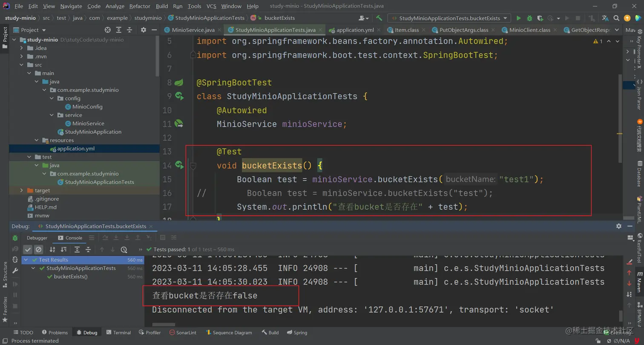Viewport: 644px width, 345px height.
Task: Collapse the Test Results node
Action: 26,260
